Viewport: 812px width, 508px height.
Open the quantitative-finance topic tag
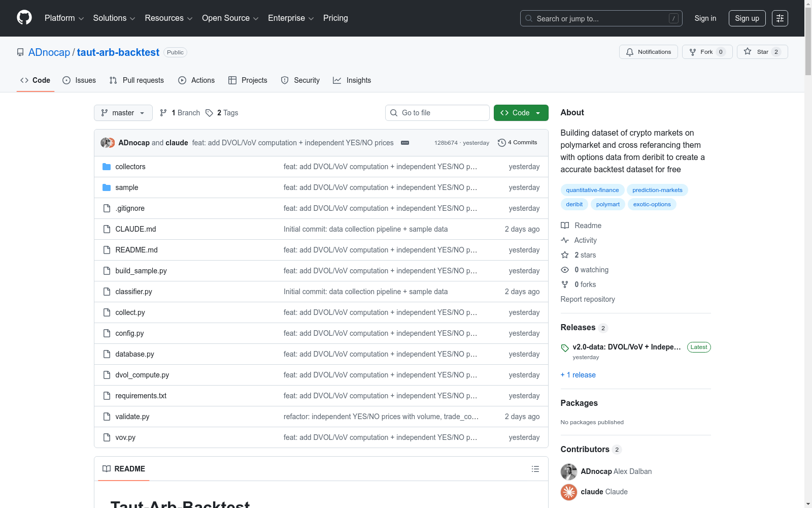coord(593,190)
